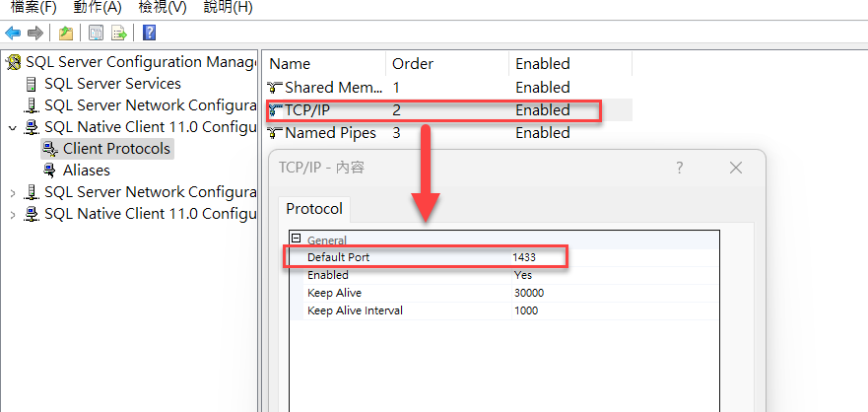Collapse the expanded SQL Native Client 11.0 node
The height and width of the screenshot is (412, 868).
13,127
